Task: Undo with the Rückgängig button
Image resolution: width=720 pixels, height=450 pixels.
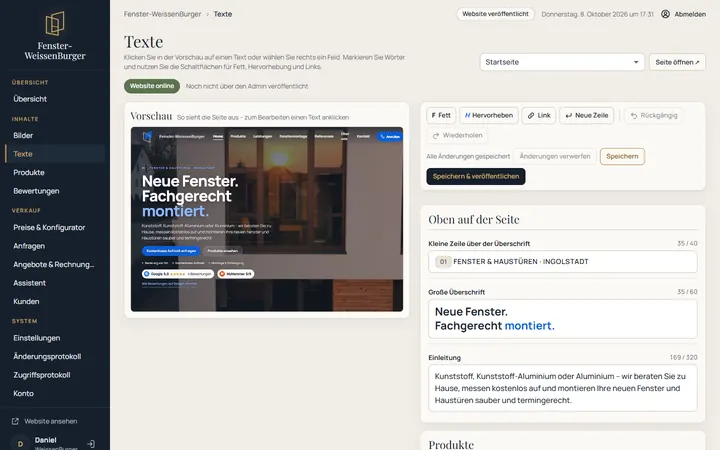Action: (654, 115)
